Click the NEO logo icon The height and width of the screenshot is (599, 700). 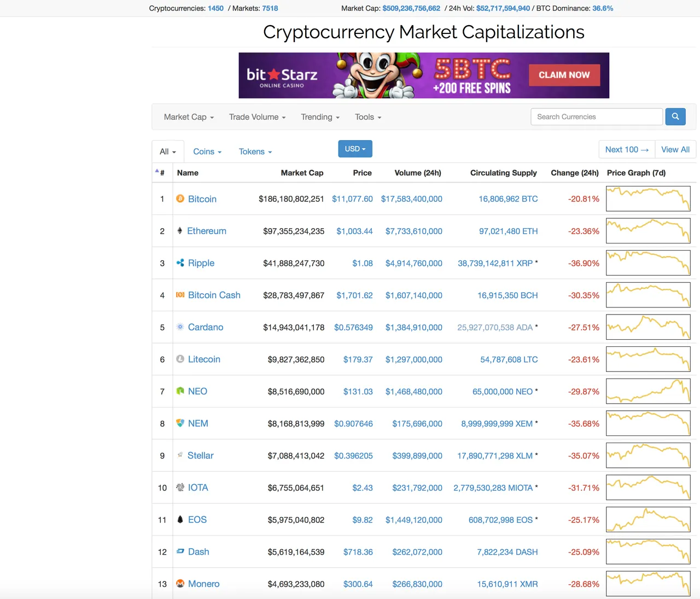(x=180, y=391)
